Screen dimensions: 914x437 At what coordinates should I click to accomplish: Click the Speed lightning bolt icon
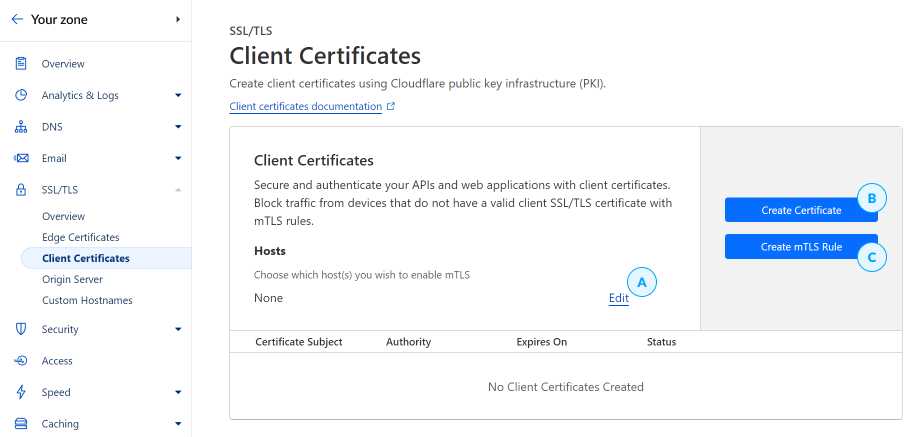click(x=21, y=392)
